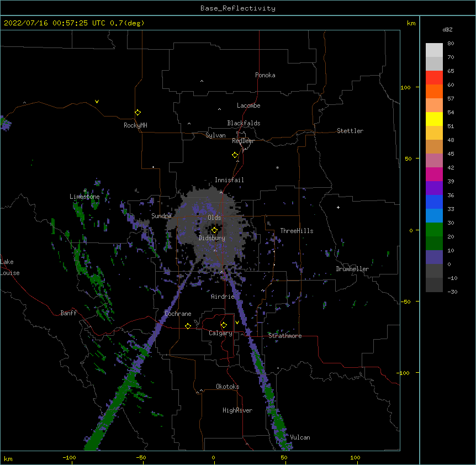This screenshot has width=476, height=465.
Task: Click the -50 tick on the bottom axis
Action: (x=141, y=457)
